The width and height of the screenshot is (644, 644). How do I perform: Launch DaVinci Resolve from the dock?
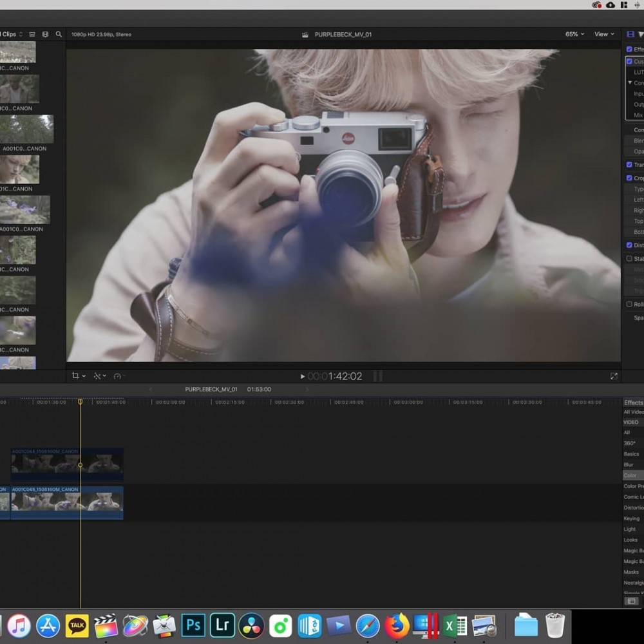[251, 625]
